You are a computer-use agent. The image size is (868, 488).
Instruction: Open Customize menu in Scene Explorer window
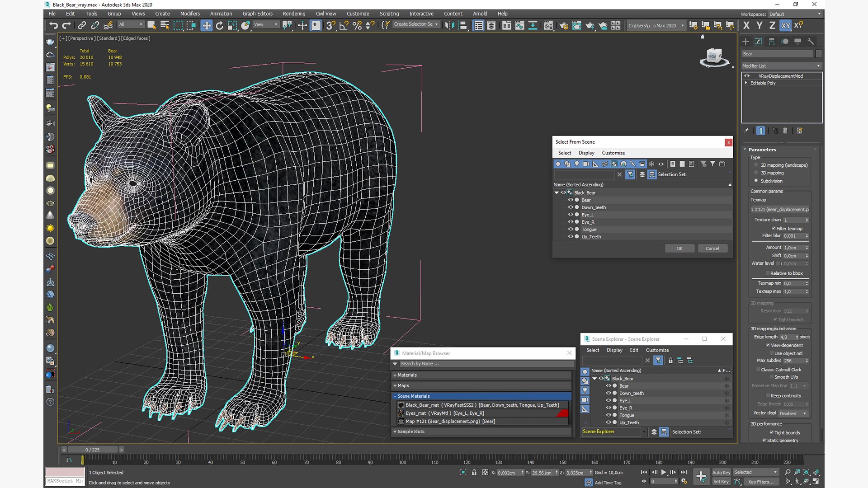(657, 350)
